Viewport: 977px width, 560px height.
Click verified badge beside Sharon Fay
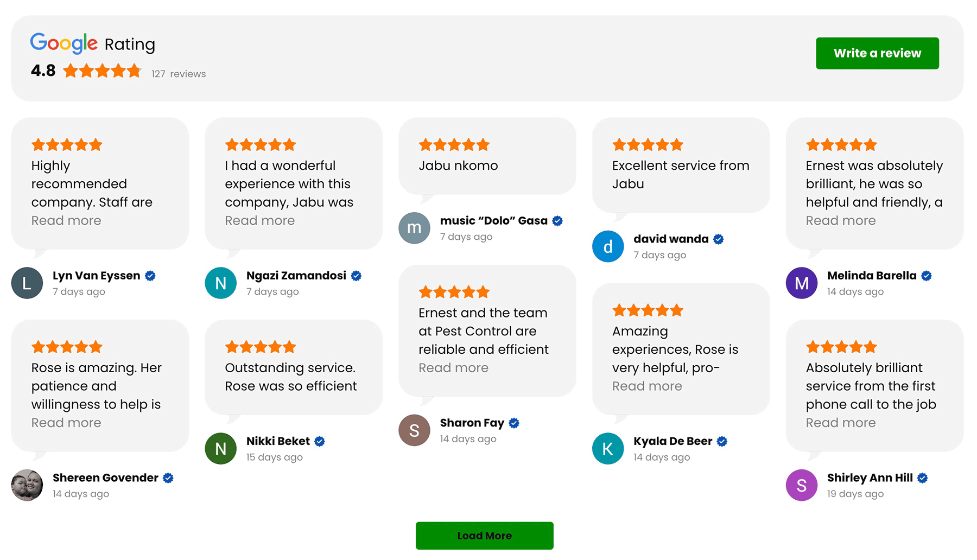tap(514, 423)
